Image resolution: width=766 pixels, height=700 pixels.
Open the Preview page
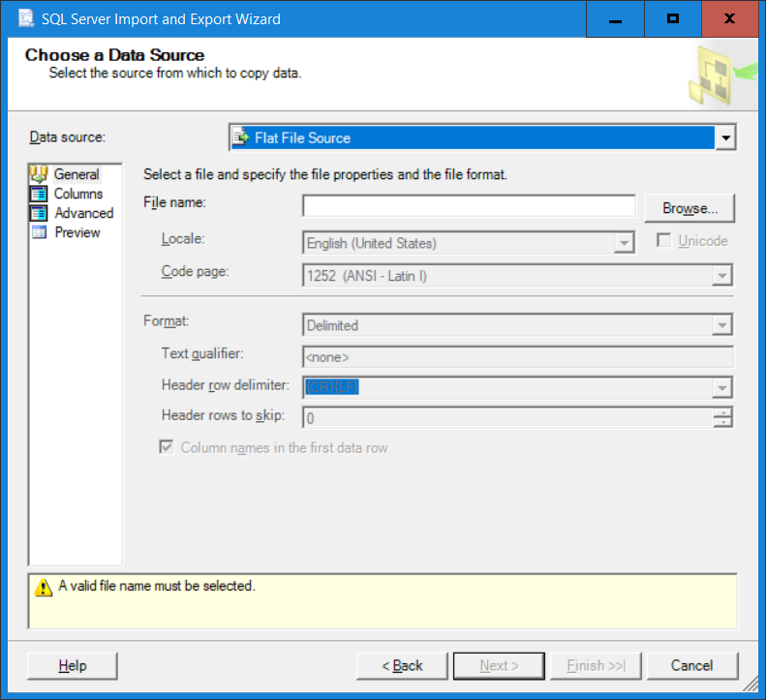tap(77, 232)
